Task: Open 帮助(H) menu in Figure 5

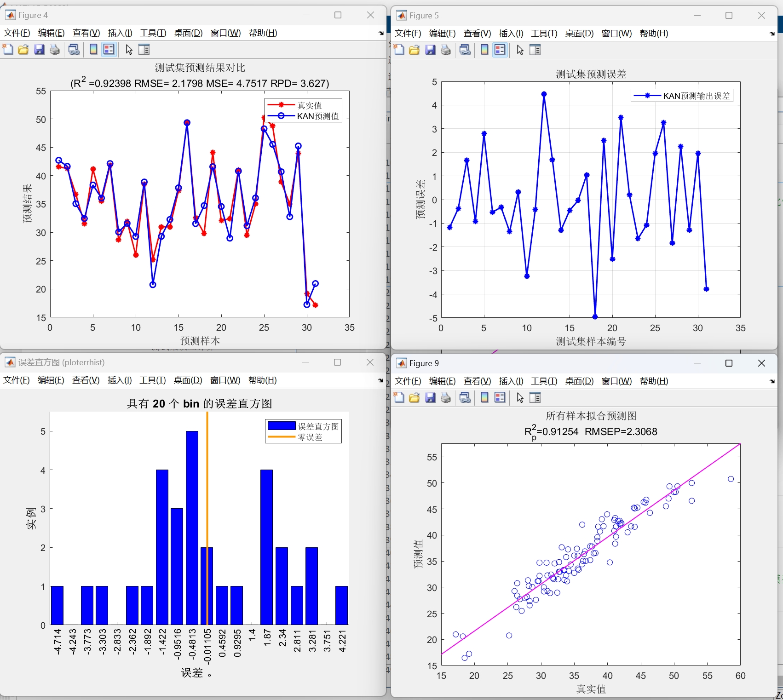Action: (x=654, y=34)
